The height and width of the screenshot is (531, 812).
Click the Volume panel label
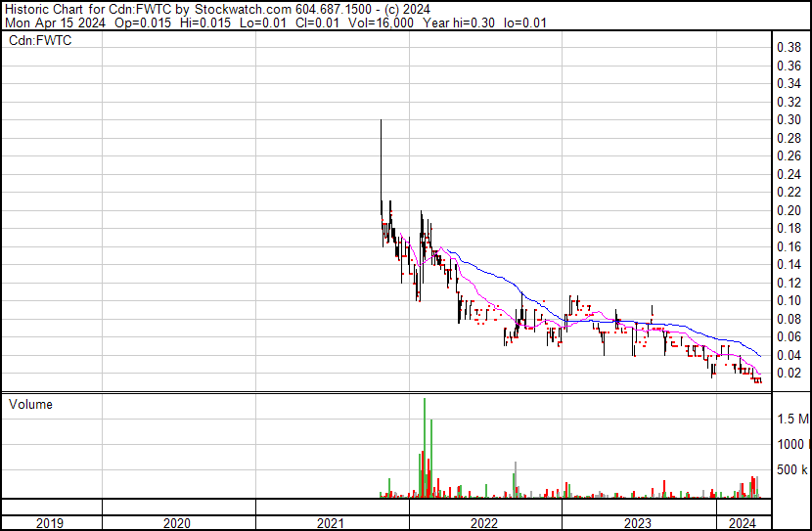click(x=30, y=404)
